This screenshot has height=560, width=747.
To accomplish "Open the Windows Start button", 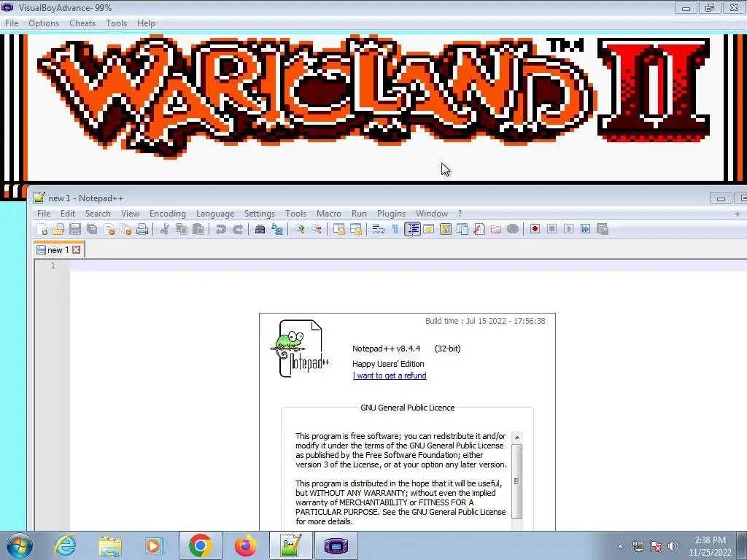I will [20, 545].
